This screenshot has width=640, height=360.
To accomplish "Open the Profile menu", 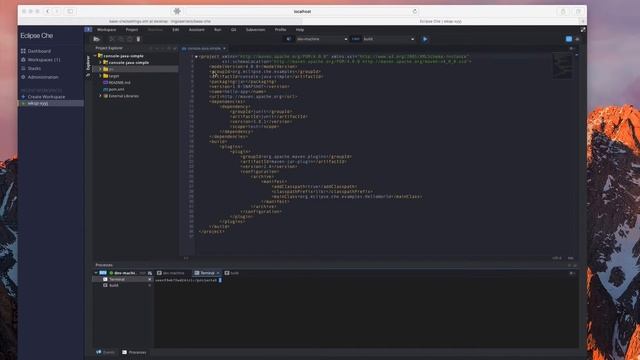I will click(x=280, y=30).
